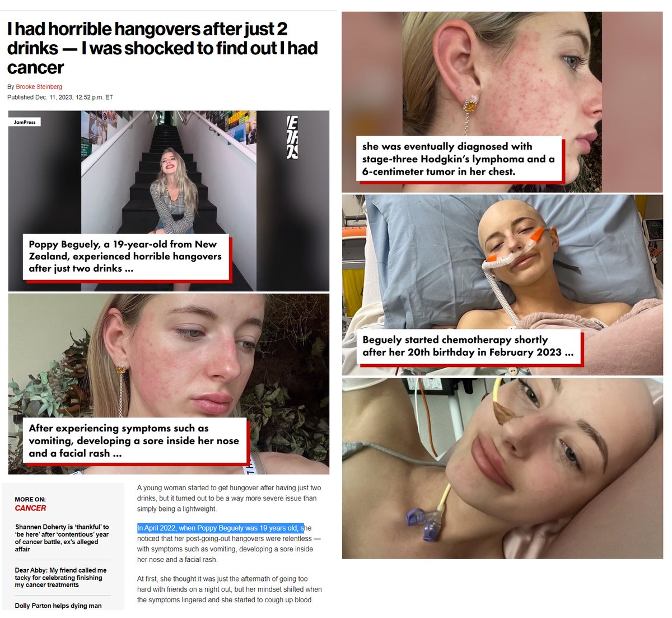
Task: Click caption about 19-year-old from New Zealand
Action: coord(125,257)
